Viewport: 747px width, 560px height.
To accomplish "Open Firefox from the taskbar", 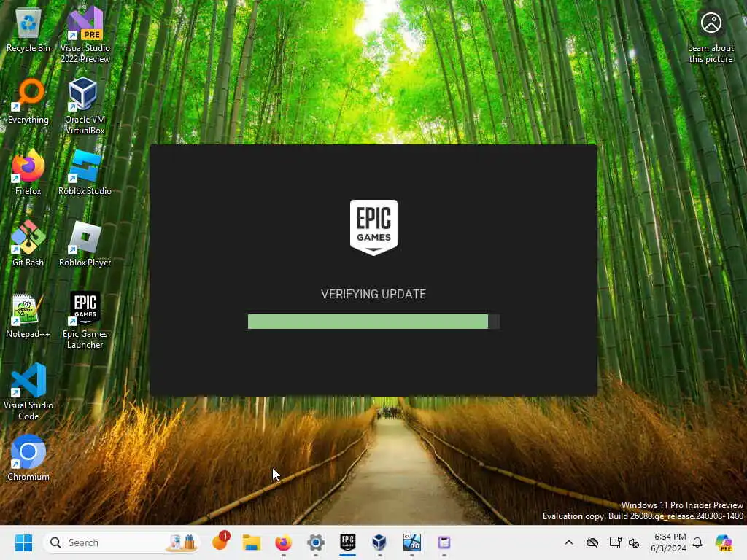I will coord(284,542).
